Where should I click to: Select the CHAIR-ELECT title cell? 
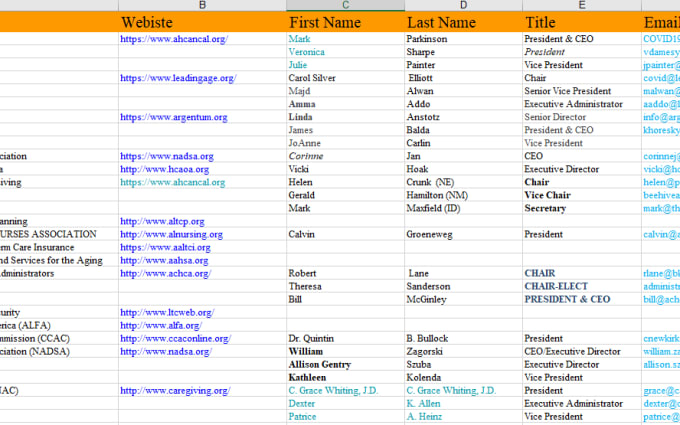(x=582, y=286)
